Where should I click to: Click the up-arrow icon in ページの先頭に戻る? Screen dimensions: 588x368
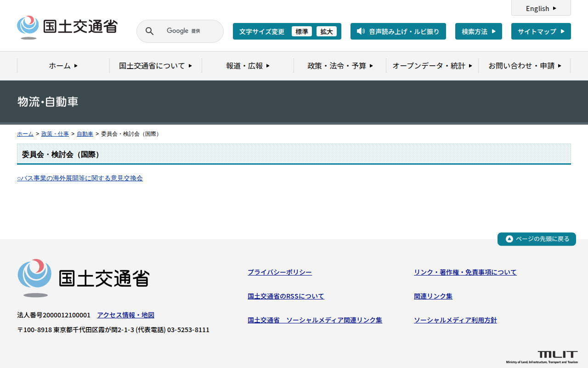(509, 239)
